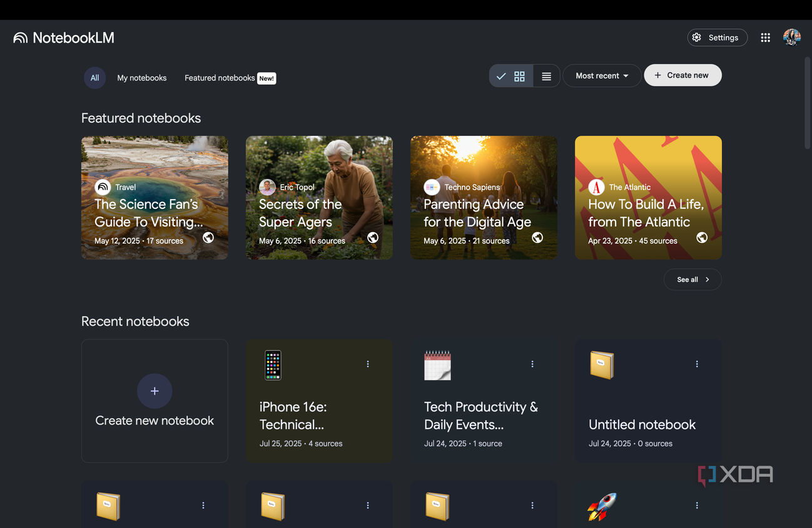812x528 pixels.
Task: Open more options for the rocket notebook
Action: [697, 505]
